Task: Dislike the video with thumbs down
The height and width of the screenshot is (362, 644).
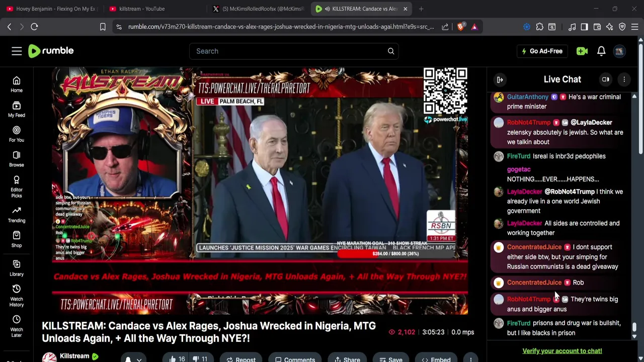Action: click(x=200, y=359)
